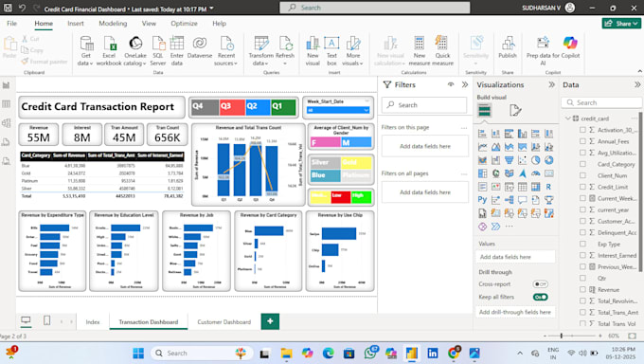
Task: Collapse the Data pane
Action: point(637,84)
